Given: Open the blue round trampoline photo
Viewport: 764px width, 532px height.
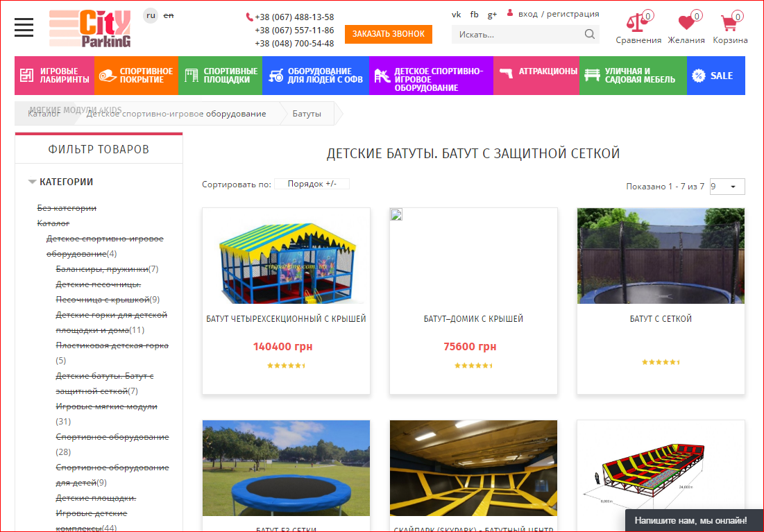Looking at the screenshot, I should (286, 468).
